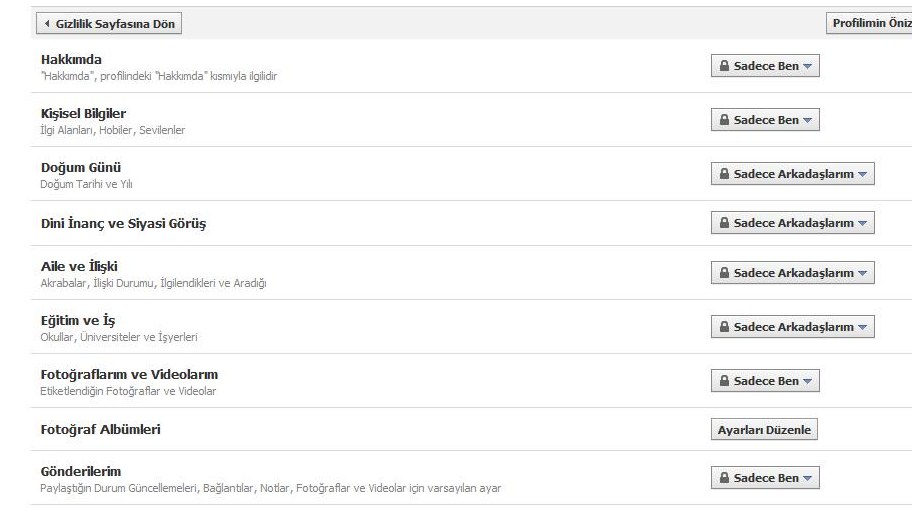Expand Kişisel Bilgiler privacy dropdown arrow
Image resolution: width=912 pixels, height=512 pixels.
pyautogui.click(x=808, y=121)
